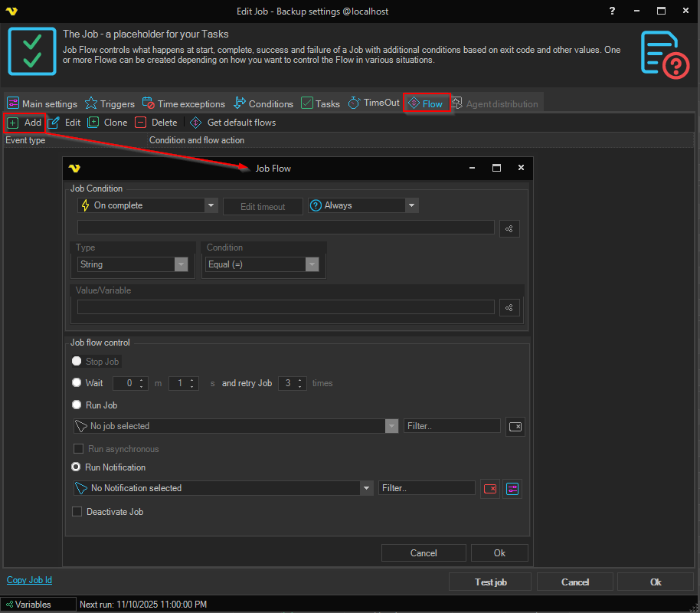Screen dimensions: 700x613
Task: Click Get default flows icon
Action: [196, 123]
